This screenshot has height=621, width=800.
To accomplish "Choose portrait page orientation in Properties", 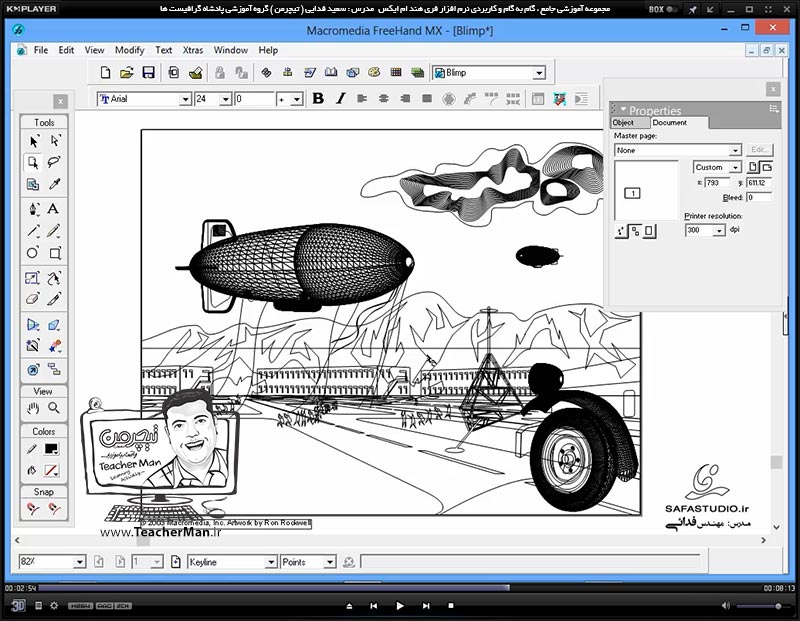I will coord(753,167).
